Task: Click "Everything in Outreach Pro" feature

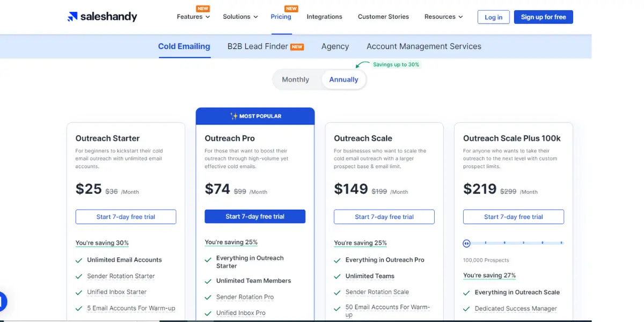Action: pyautogui.click(x=385, y=260)
